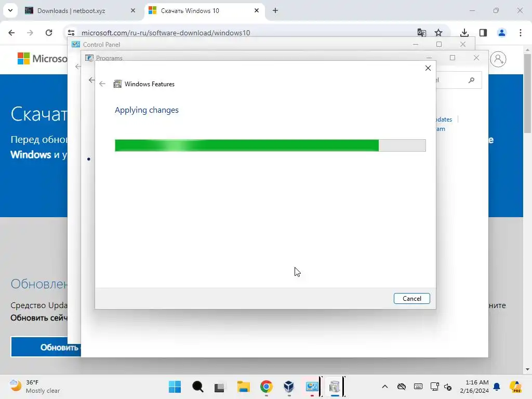Open Chrome tab search dropdown
Image resolution: width=532 pixels, height=399 pixels.
pos(10,10)
